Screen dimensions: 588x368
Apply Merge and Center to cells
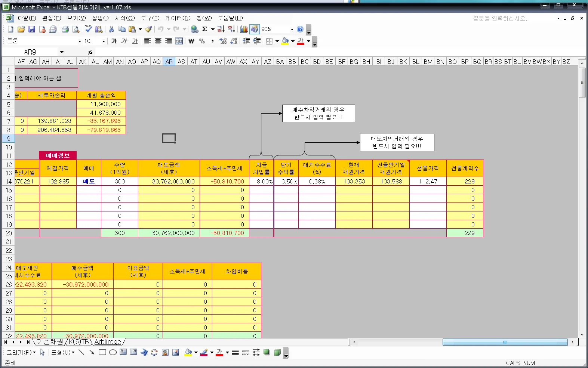(179, 41)
